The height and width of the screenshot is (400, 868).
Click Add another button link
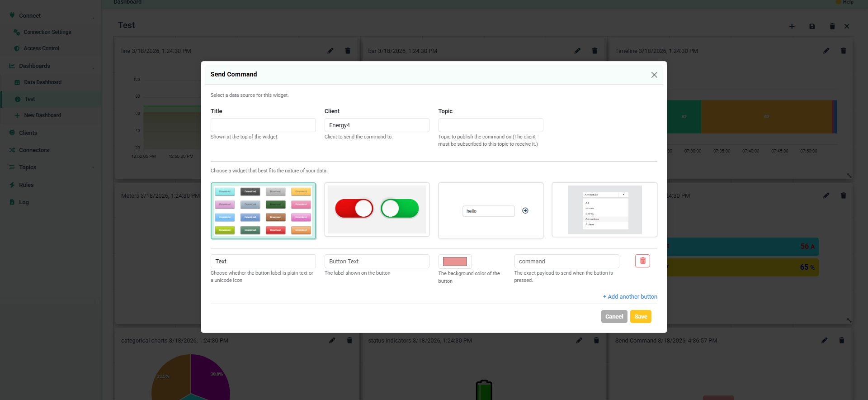(x=630, y=297)
